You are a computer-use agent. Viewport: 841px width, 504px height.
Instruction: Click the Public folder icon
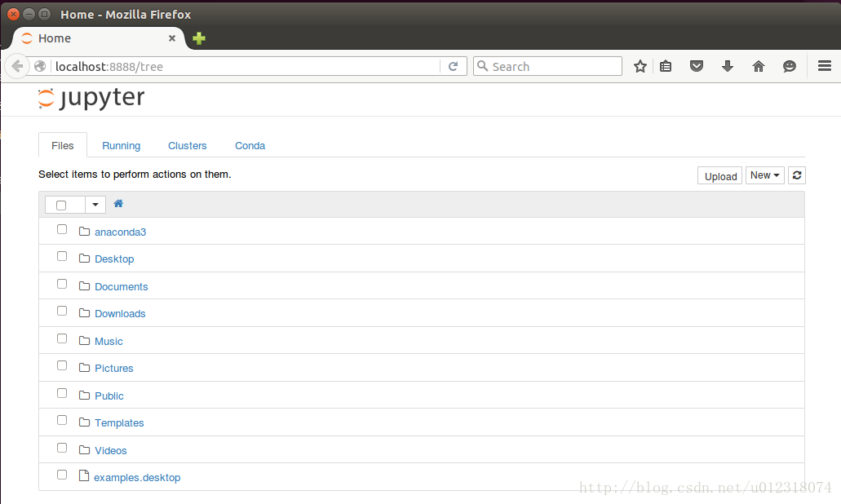84,396
